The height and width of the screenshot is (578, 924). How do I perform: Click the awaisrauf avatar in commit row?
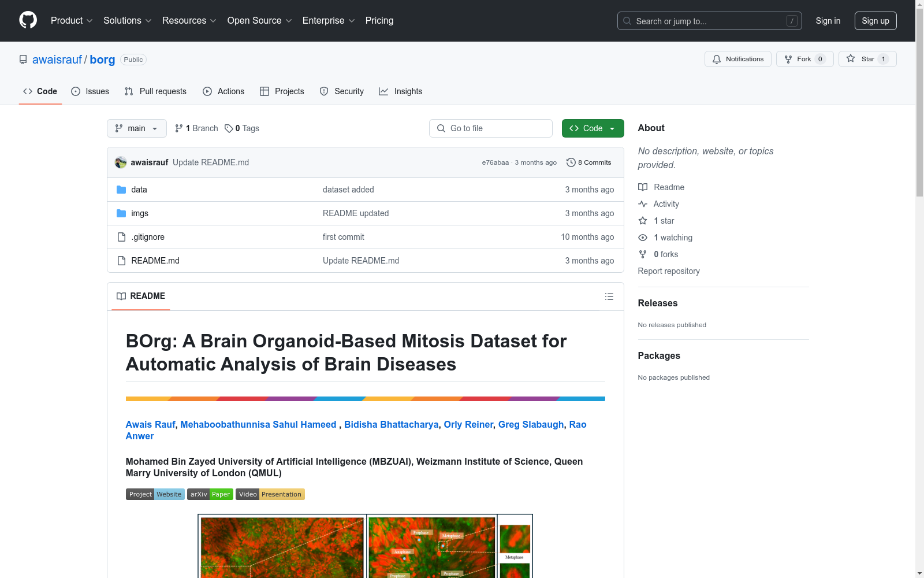pyautogui.click(x=121, y=162)
